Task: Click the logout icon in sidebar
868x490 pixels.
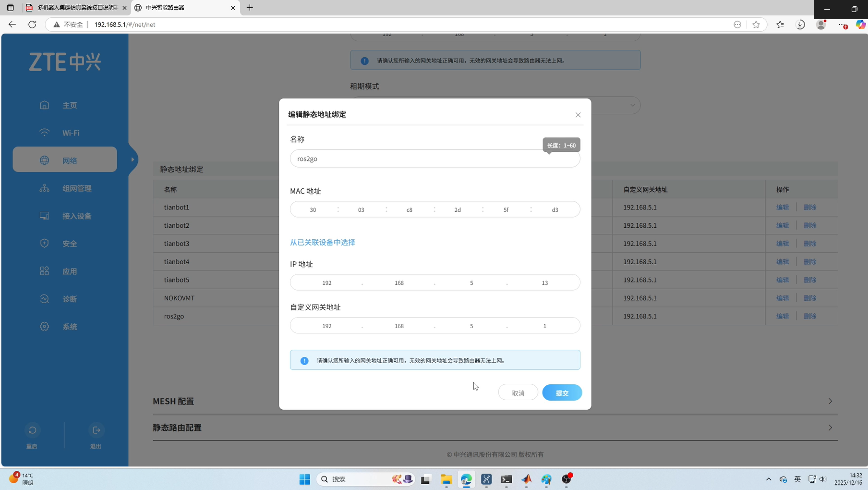Action: (x=96, y=430)
